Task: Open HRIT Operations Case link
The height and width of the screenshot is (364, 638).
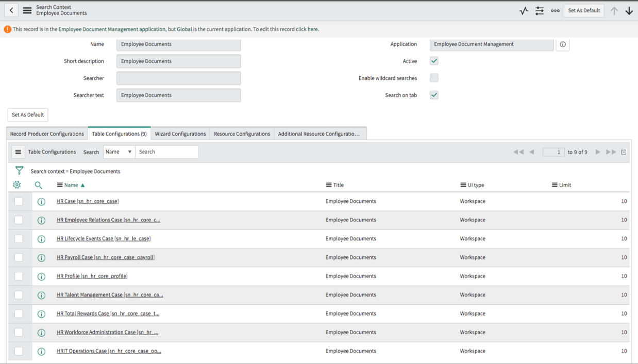Action: (109, 351)
